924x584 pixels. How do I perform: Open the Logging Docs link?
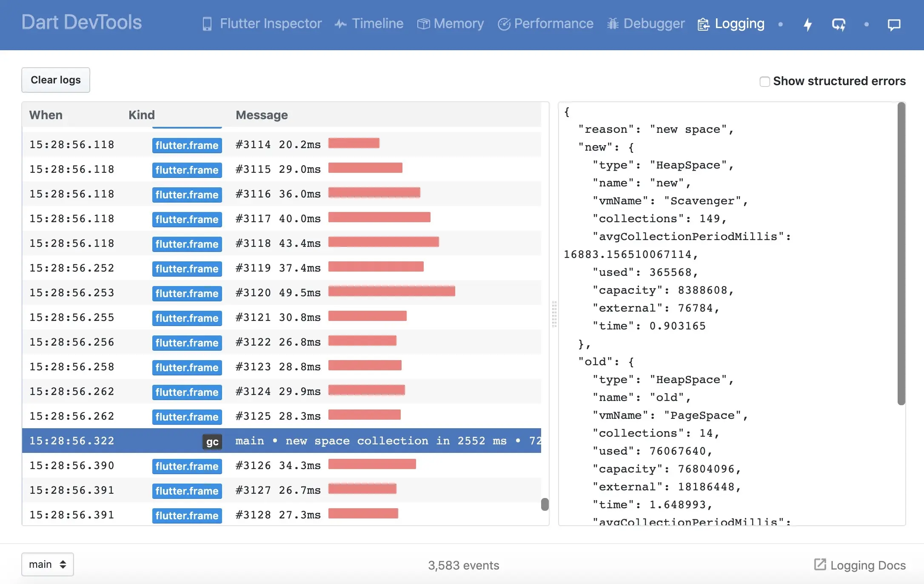[860, 565]
